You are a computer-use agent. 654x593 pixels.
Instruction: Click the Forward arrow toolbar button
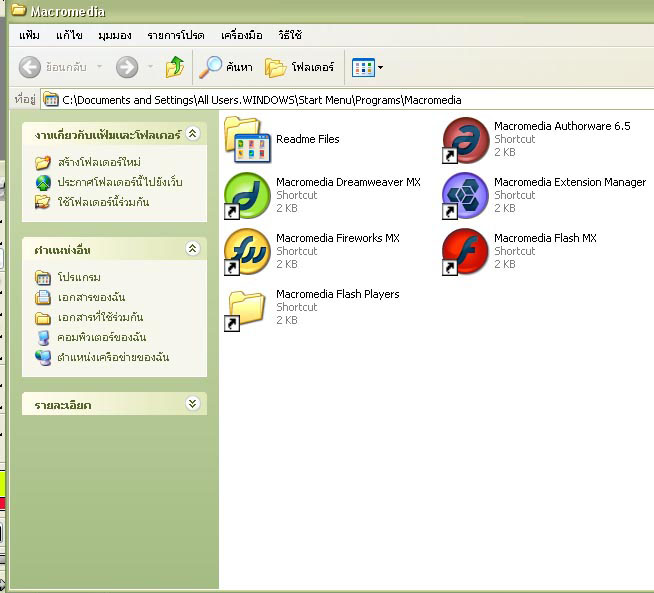pyautogui.click(x=127, y=67)
